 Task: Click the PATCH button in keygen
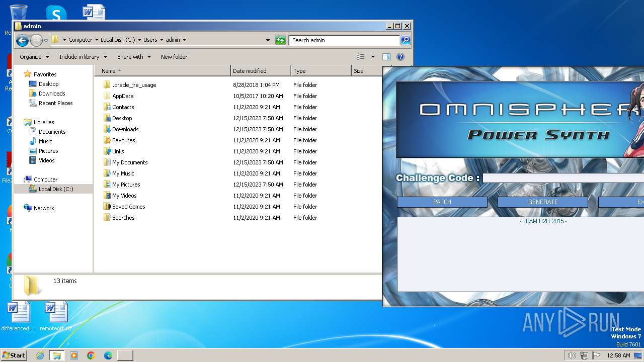[442, 202]
